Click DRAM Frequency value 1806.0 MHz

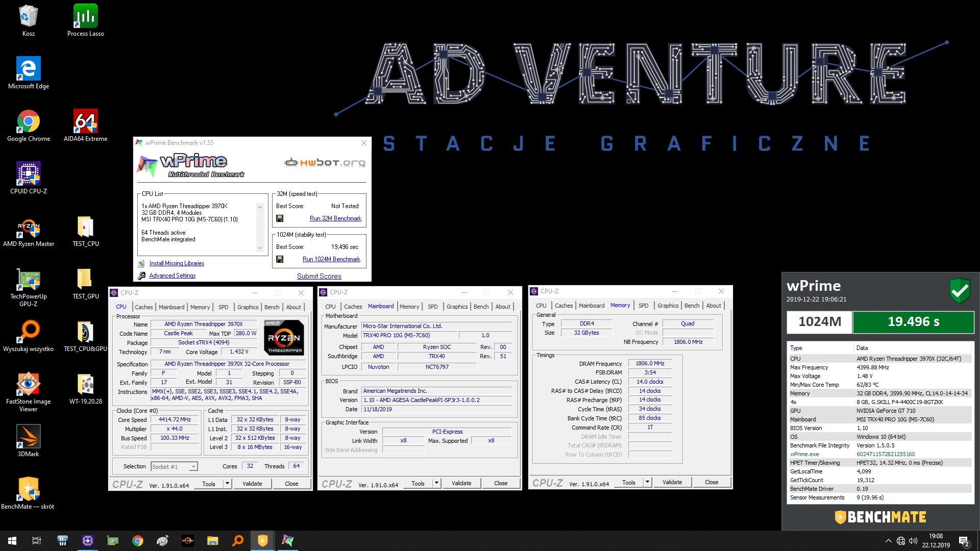[650, 364]
